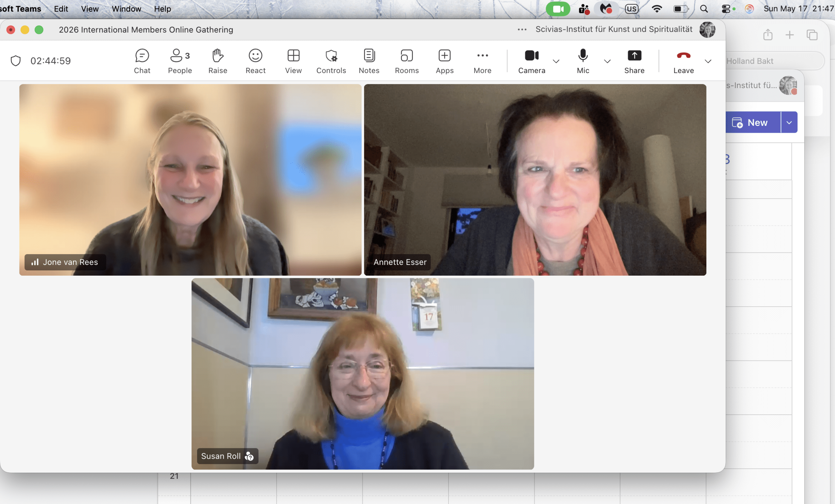Expand the Leave options arrow
The image size is (835, 504).
point(708,61)
